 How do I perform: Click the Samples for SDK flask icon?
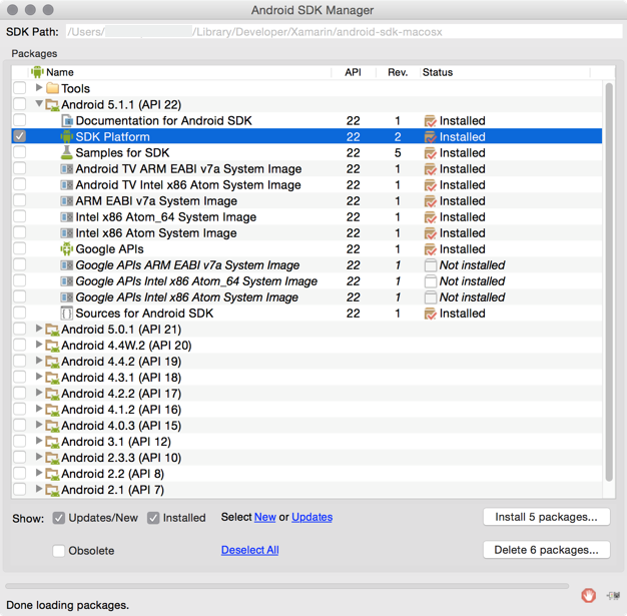click(67, 152)
